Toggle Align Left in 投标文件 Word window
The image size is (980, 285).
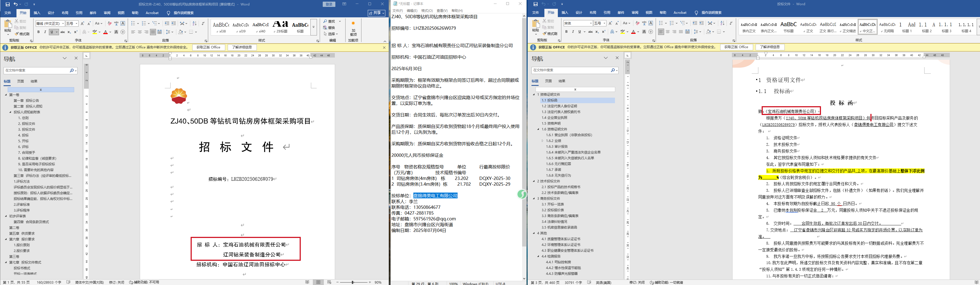pyautogui.click(x=661, y=32)
